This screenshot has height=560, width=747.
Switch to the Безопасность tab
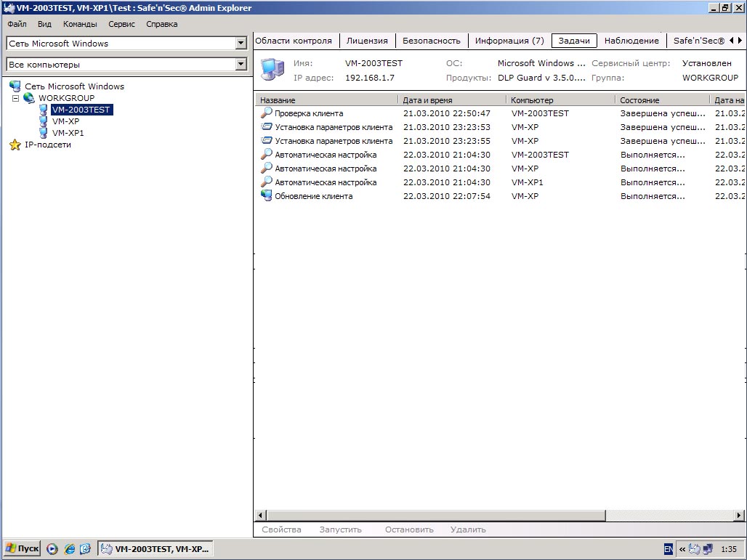(432, 41)
